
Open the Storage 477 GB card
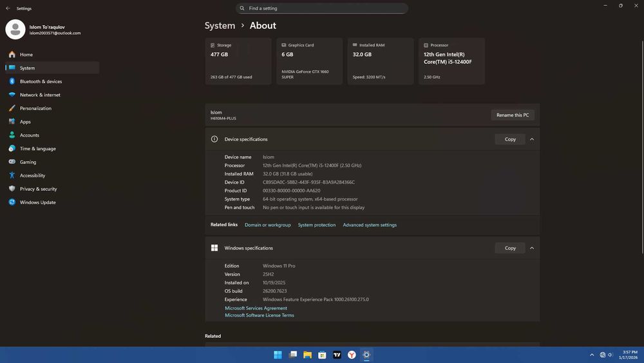point(238,61)
